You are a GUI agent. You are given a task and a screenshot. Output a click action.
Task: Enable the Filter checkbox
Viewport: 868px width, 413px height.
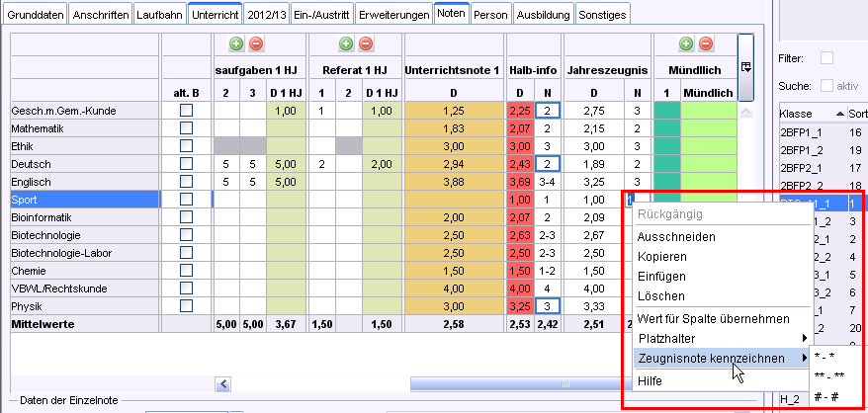coord(826,58)
